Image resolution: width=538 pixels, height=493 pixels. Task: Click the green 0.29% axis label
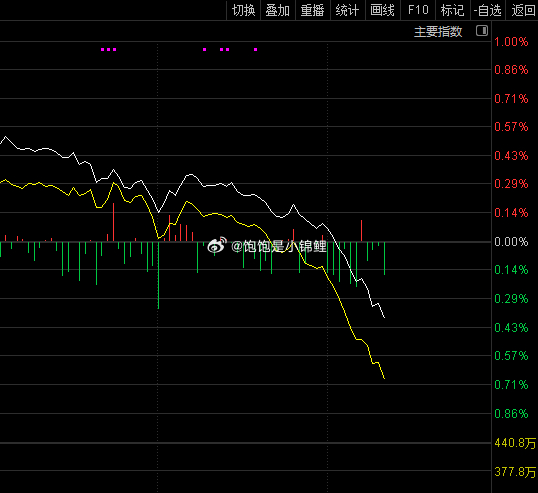[x=511, y=299]
